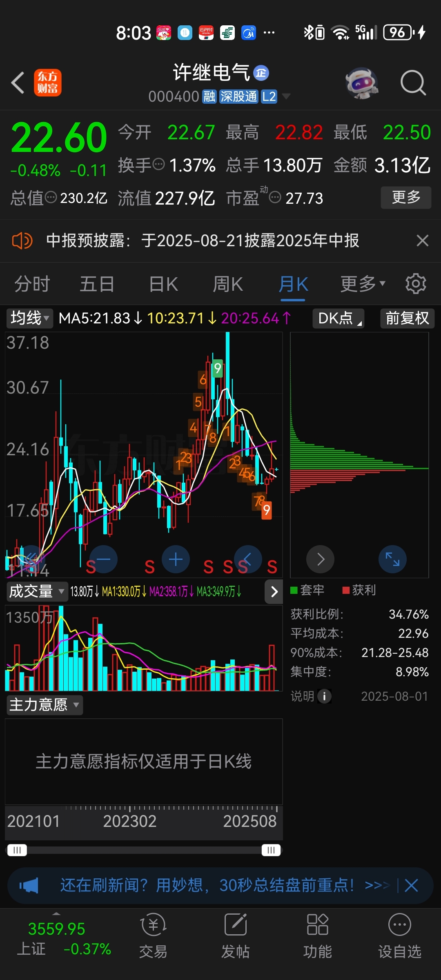Tap the 平均成本 22.96 value
This screenshot has width=441, height=980.
pyautogui.click(x=413, y=633)
